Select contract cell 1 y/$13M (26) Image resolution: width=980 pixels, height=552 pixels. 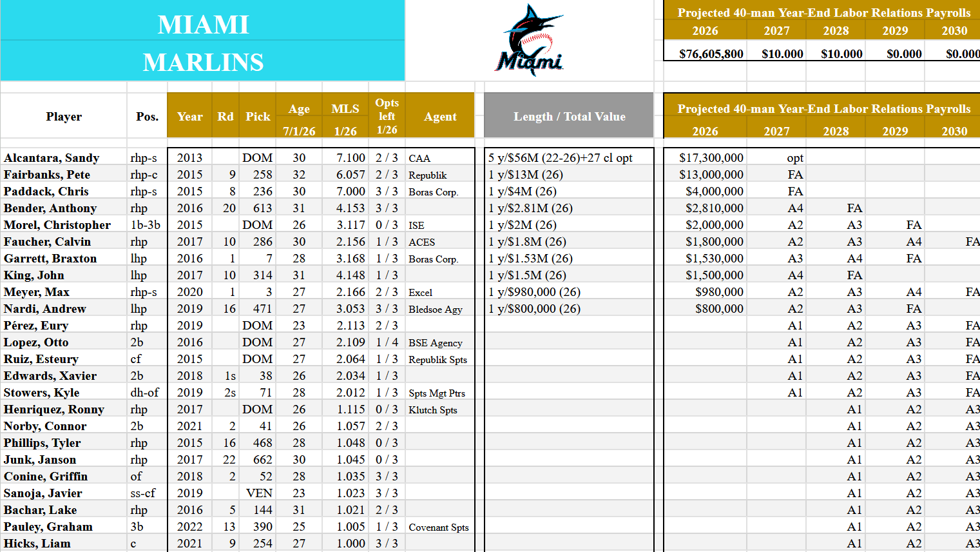click(x=569, y=174)
